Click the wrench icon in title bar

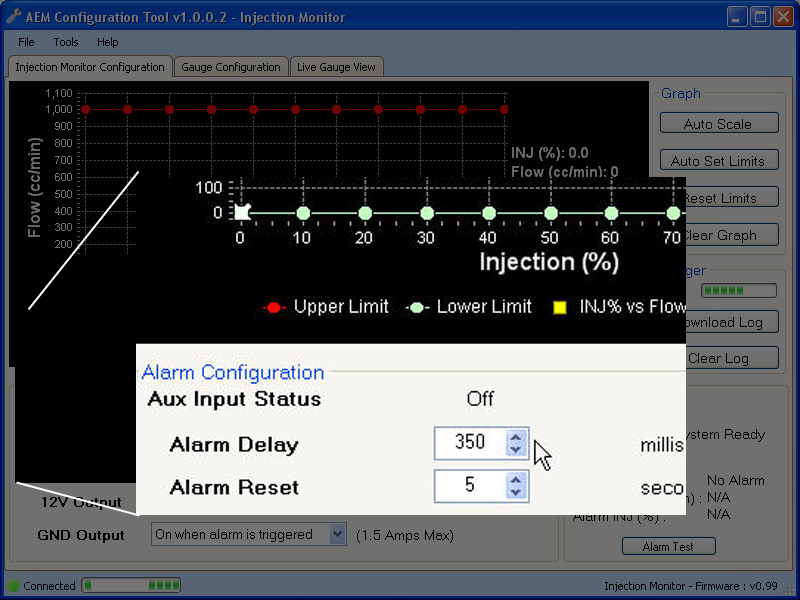pos(14,16)
